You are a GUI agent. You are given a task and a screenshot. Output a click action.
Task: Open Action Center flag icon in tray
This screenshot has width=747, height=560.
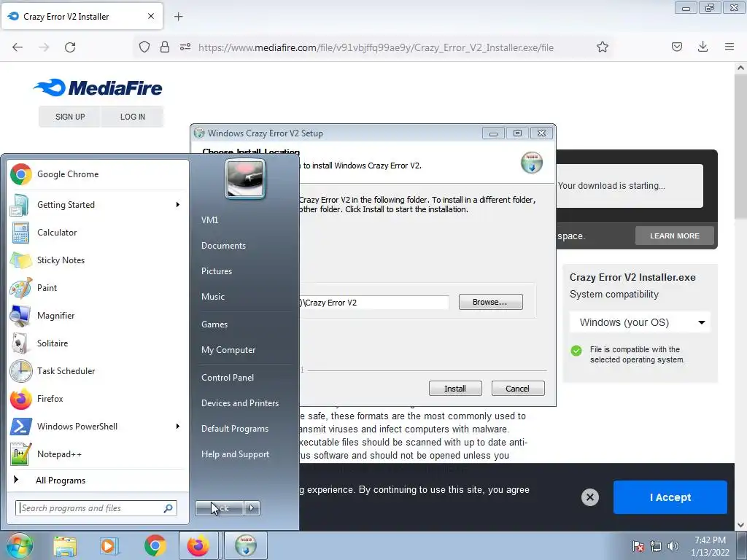(638, 546)
